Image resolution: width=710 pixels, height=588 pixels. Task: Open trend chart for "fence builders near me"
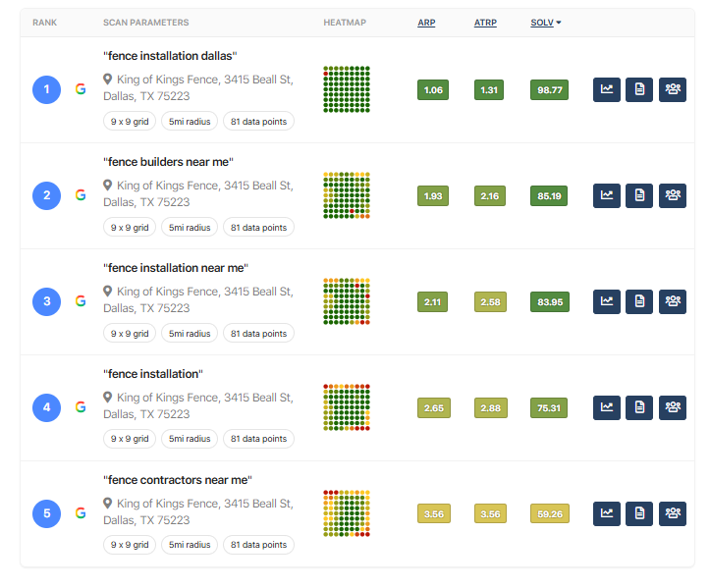pos(607,195)
